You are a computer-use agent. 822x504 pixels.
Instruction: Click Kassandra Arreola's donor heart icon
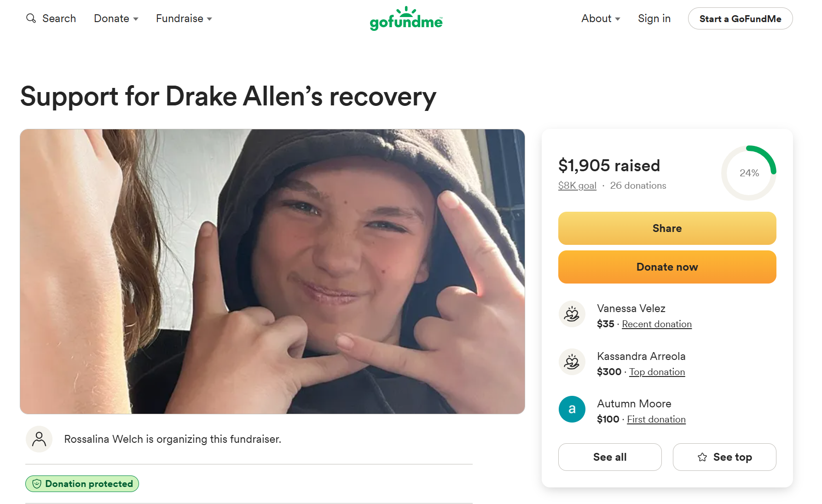tap(572, 362)
